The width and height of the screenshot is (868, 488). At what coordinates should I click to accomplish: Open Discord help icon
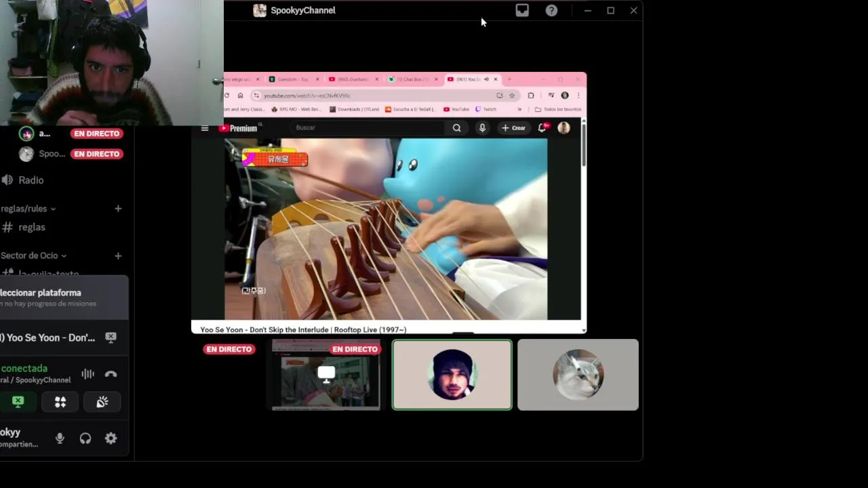tap(551, 10)
